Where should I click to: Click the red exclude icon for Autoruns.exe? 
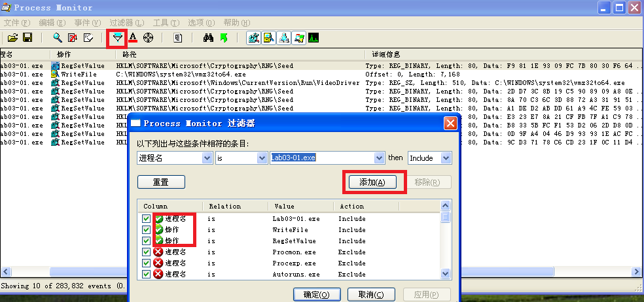(x=158, y=274)
